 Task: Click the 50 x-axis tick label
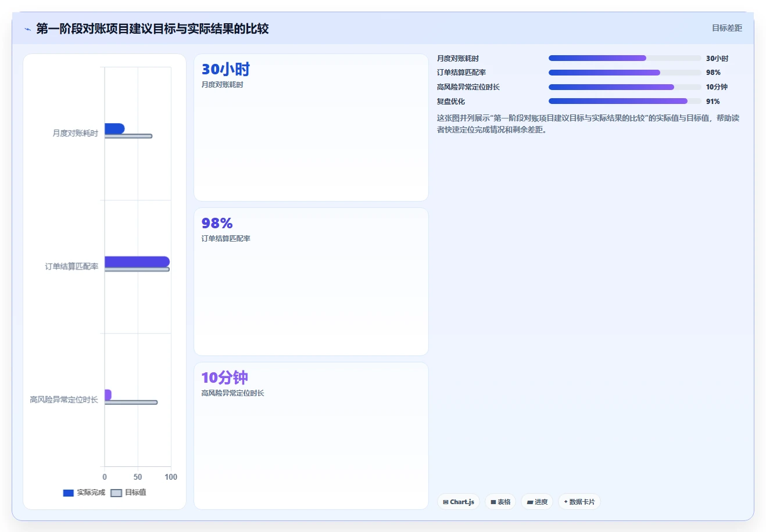click(138, 477)
